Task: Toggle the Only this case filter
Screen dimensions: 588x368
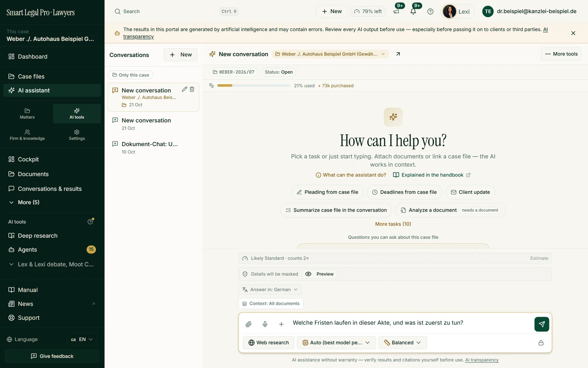Action: pyautogui.click(x=130, y=75)
